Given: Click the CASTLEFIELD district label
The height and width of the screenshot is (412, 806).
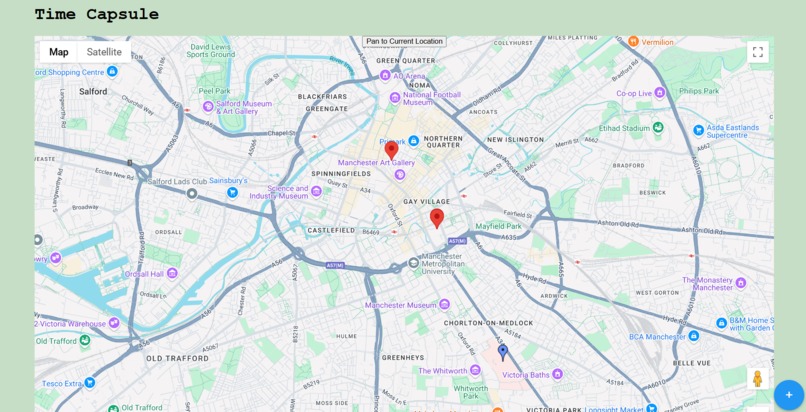Looking at the screenshot, I should coord(331,231).
